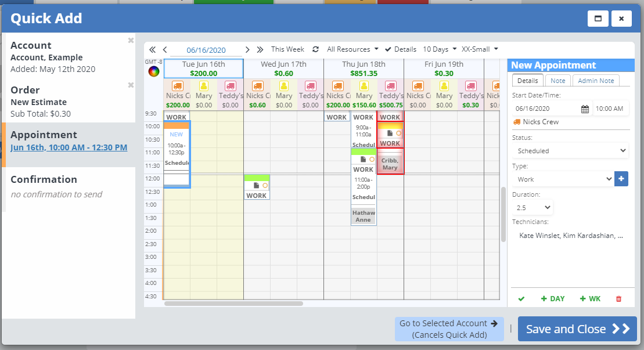Click the 06/16/2020 date field in toolbar

206,50
